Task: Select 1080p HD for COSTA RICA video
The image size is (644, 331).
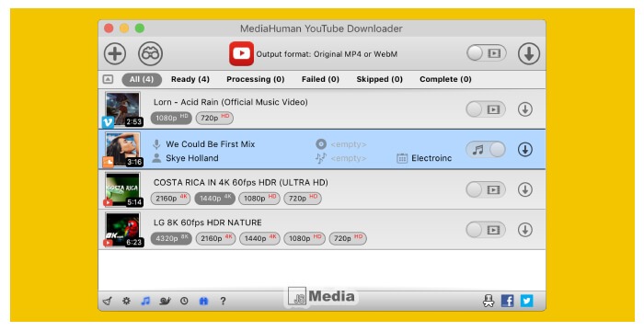Action: (x=259, y=199)
